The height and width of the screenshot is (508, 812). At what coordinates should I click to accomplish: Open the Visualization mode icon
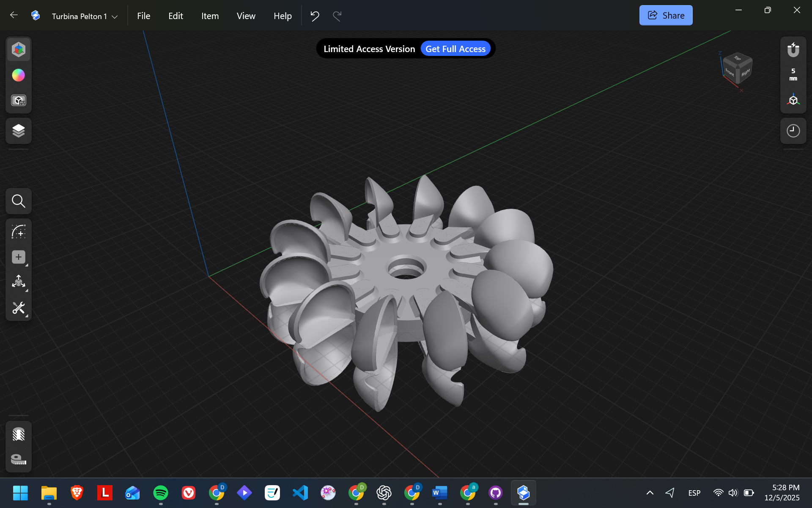coord(19,100)
